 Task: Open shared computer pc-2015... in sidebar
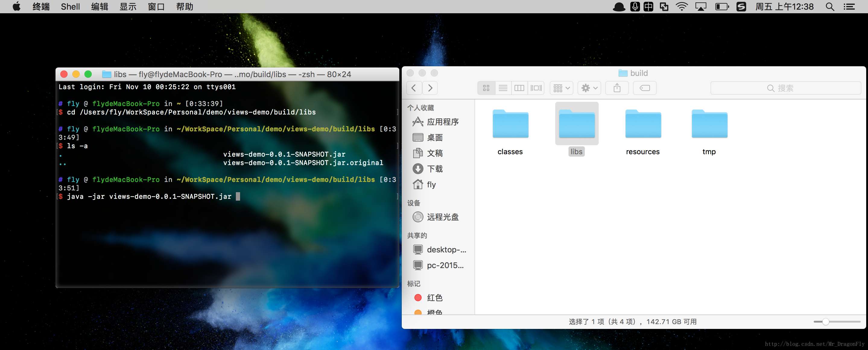click(438, 266)
